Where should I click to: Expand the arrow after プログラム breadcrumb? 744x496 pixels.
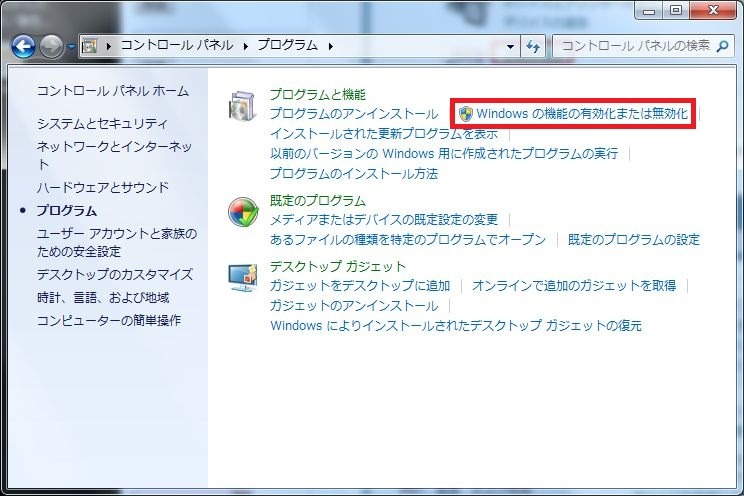point(330,46)
